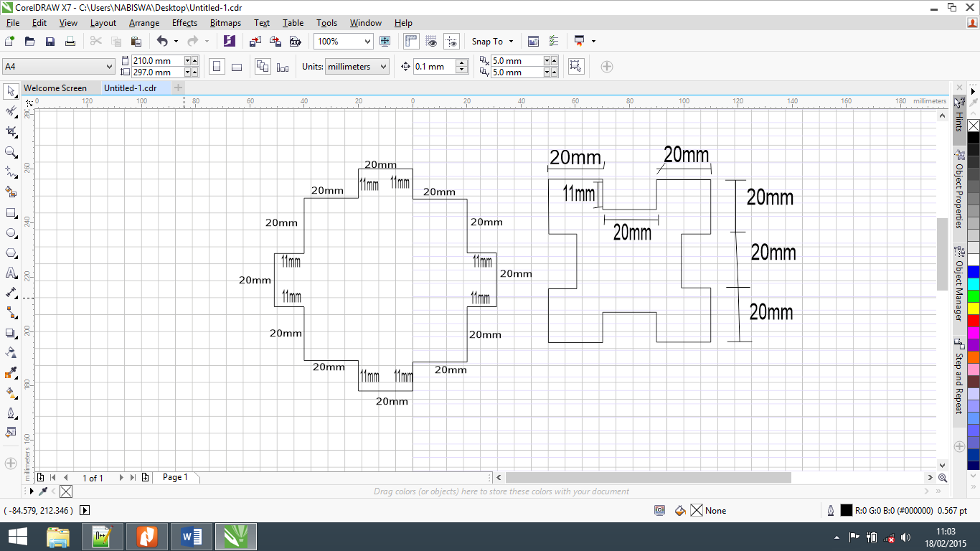Select the No Color swatch in the palette
The image size is (980, 551).
[974, 126]
